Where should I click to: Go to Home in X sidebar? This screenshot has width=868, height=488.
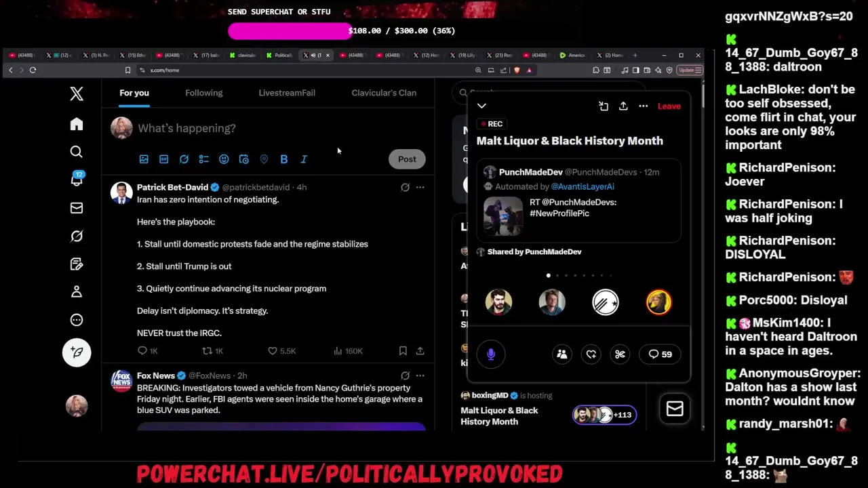(77, 124)
